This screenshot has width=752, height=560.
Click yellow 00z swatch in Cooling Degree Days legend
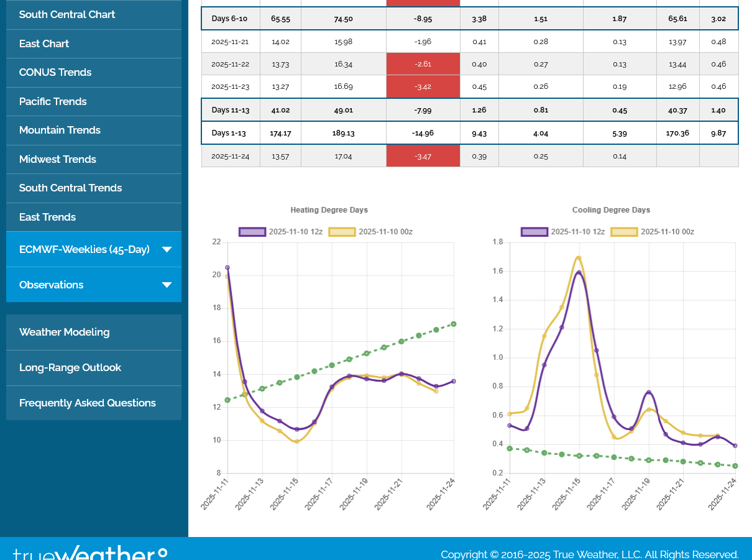coord(625,232)
